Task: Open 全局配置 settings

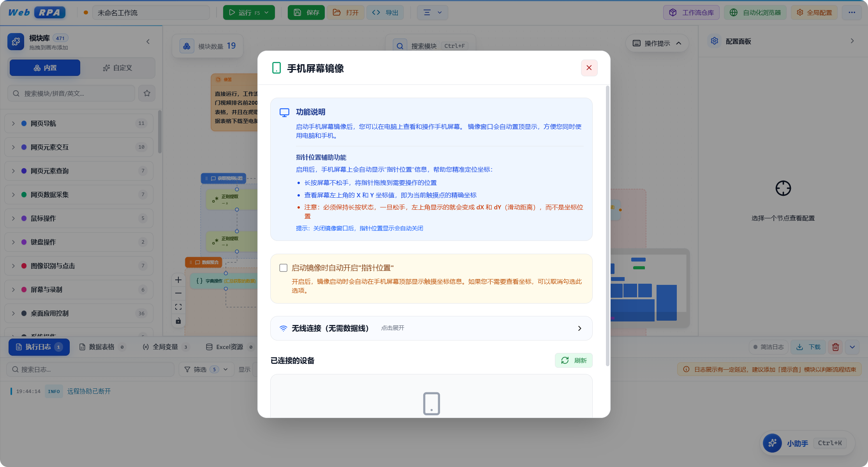Action: click(814, 12)
